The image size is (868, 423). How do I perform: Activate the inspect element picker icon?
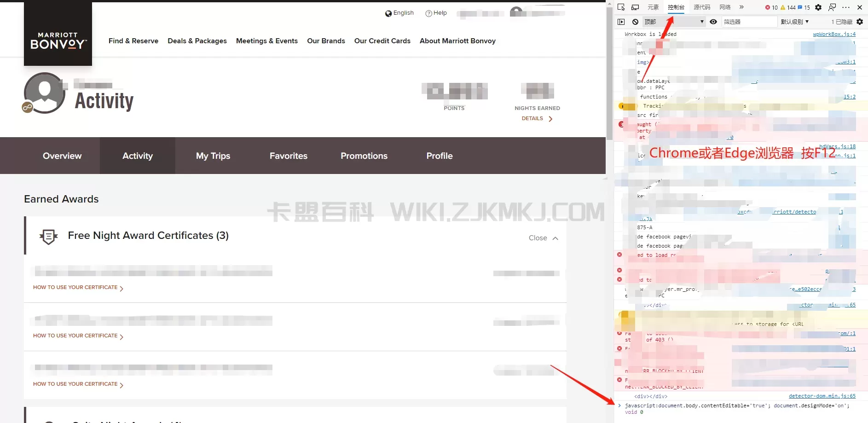pyautogui.click(x=621, y=7)
